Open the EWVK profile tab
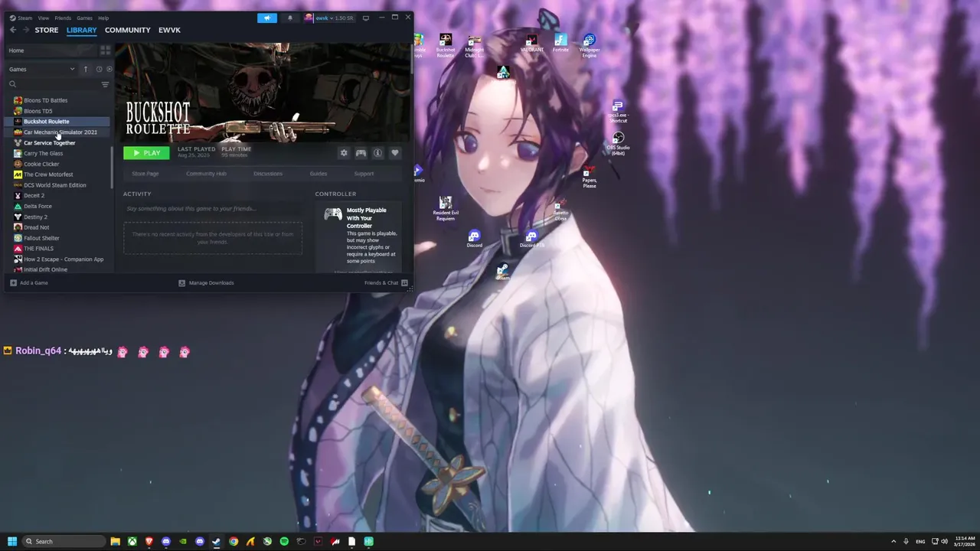The image size is (980, 551). pos(169,30)
